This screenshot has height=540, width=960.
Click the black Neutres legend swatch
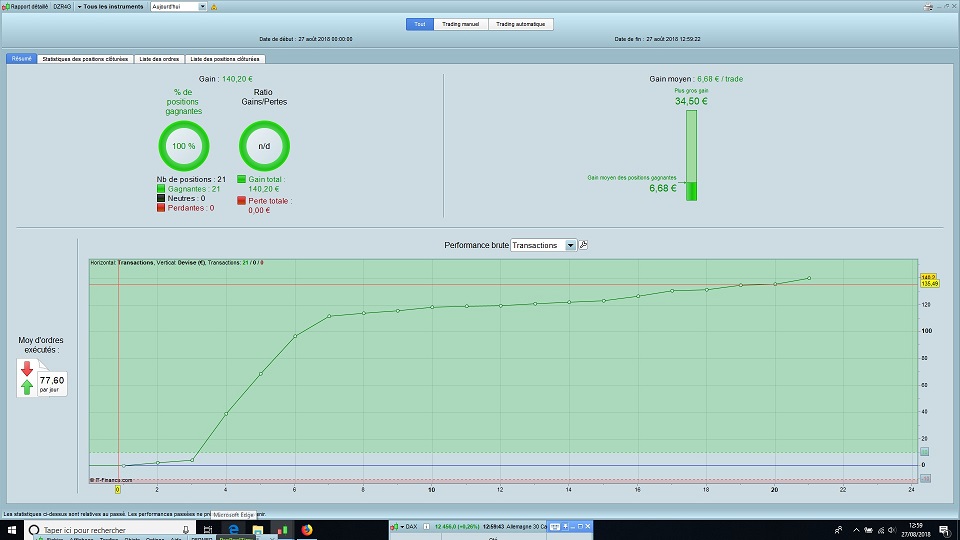click(161, 198)
